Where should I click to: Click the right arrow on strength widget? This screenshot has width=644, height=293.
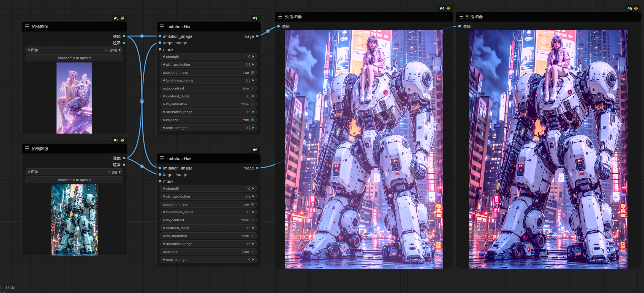[254, 57]
